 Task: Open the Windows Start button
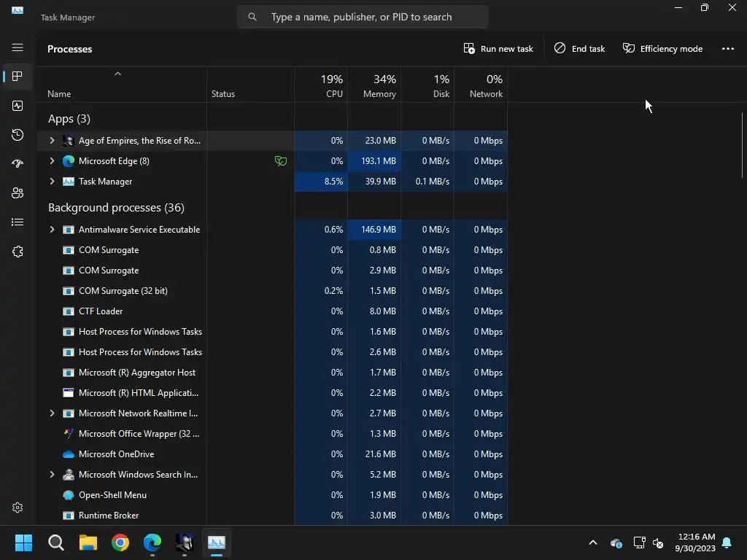tap(23, 542)
